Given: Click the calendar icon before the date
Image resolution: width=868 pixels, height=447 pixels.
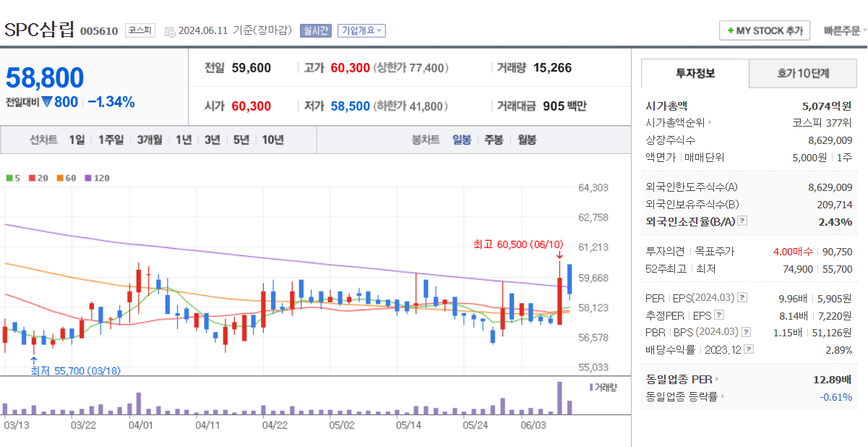Looking at the screenshot, I should 170,31.
